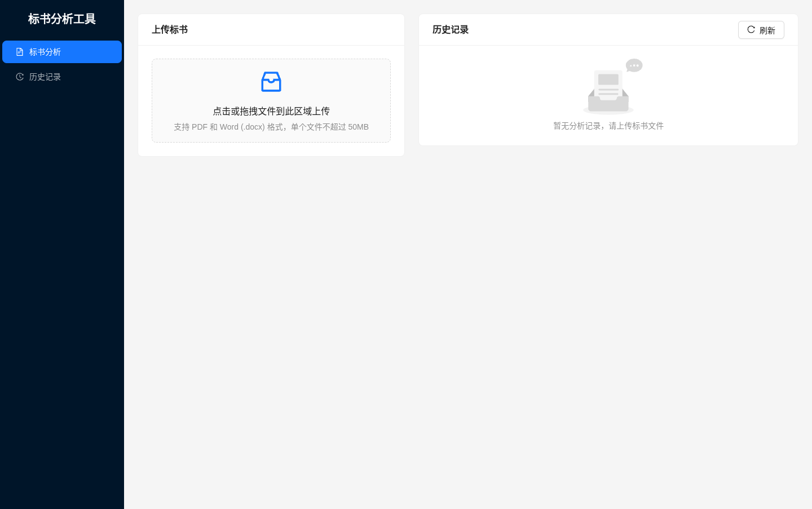812x509 pixels.
Task: Click the clock icon beside 历史记录
Action: click(20, 77)
